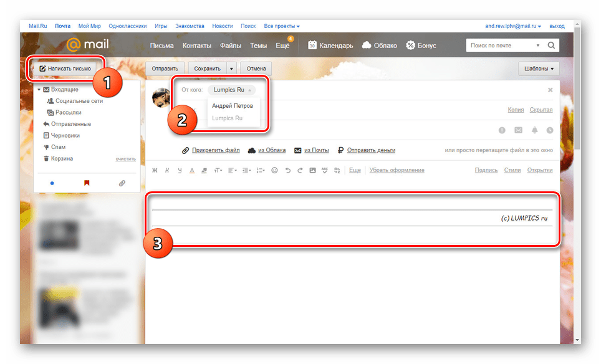The height and width of the screenshot is (364, 601).
Task: Select Андрей Петров as sender
Action: click(x=233, y=106)
